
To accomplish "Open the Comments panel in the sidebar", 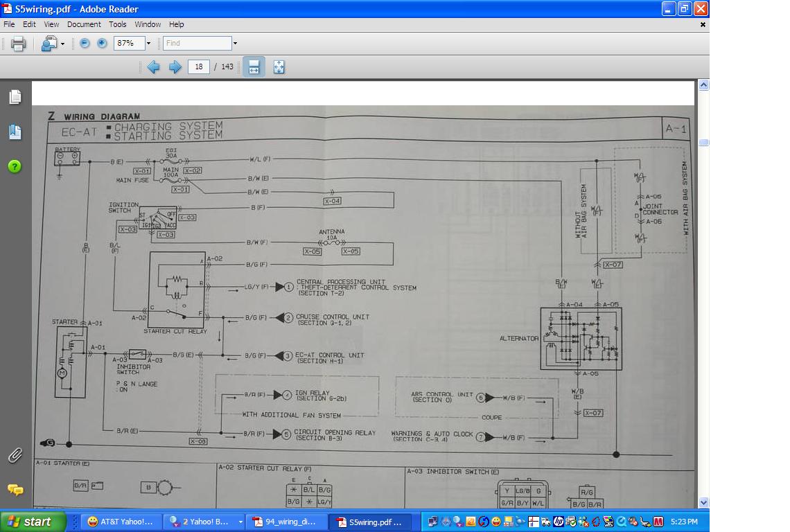I will click(x=15, y=490).
